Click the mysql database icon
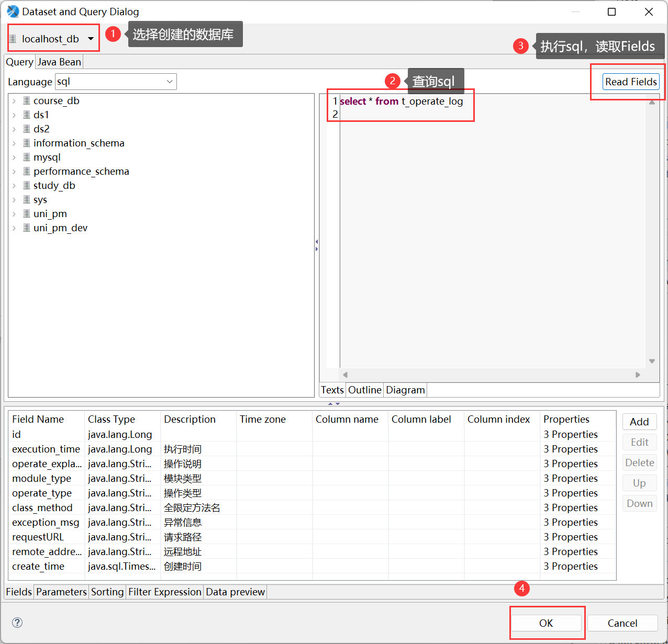 tap(27, 157)
